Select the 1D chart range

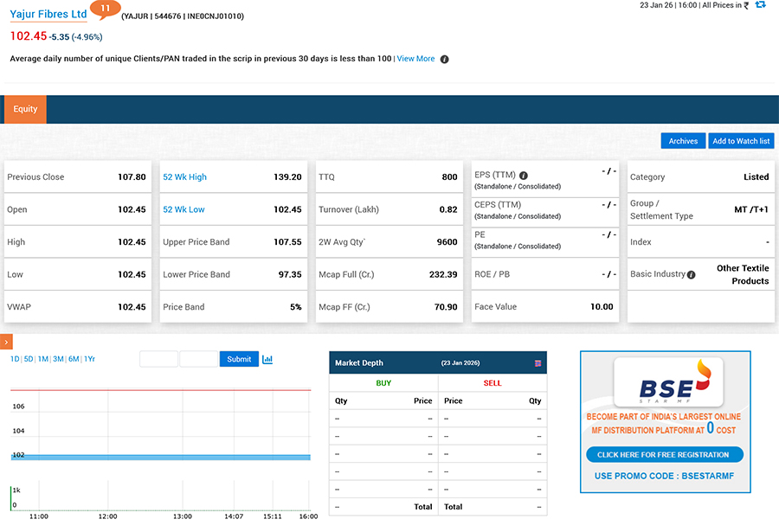click(x=15, y=359)
